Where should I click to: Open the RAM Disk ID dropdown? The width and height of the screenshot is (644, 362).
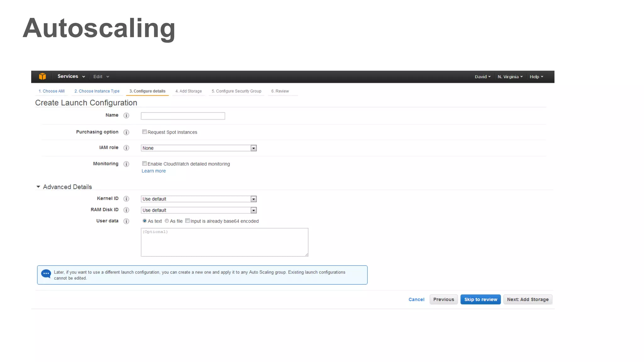point(199,210)
